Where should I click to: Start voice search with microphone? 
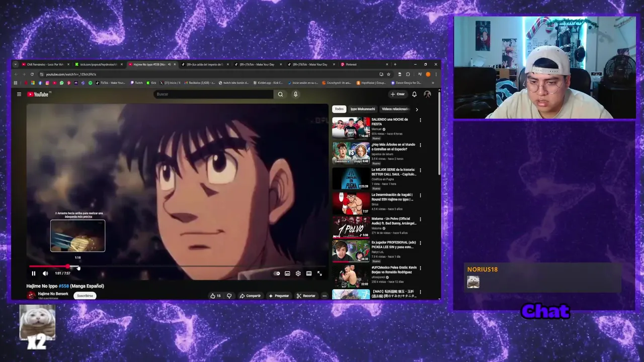tap(295, 94)
